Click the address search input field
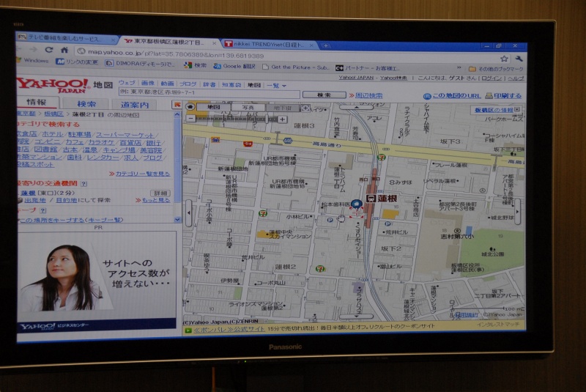 (209, 92)
